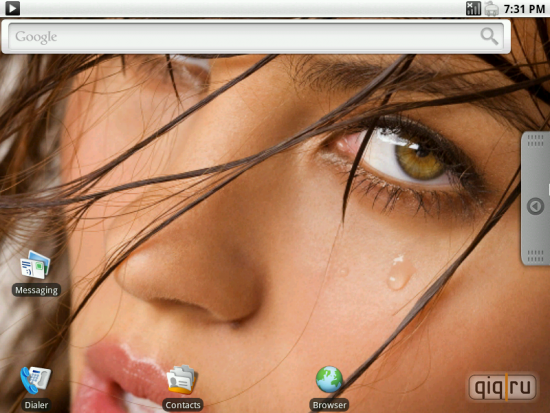Open the Contacts folder icon
Screen dimensions: 550x413
tap(182, 379)
